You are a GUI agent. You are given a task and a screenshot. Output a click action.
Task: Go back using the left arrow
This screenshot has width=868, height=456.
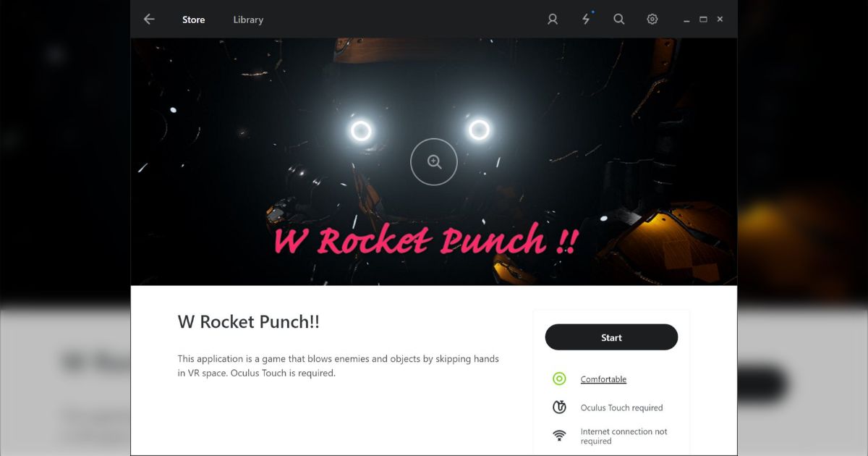pyautogui.click(x=149, y=20)
